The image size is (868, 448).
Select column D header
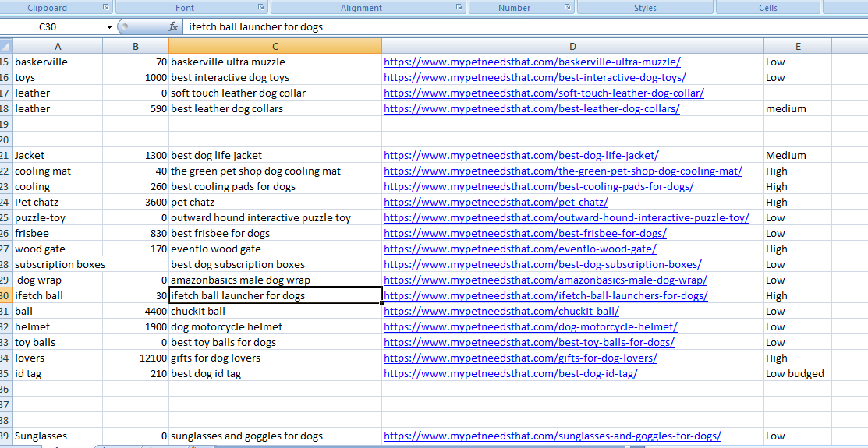click(572, 47)
